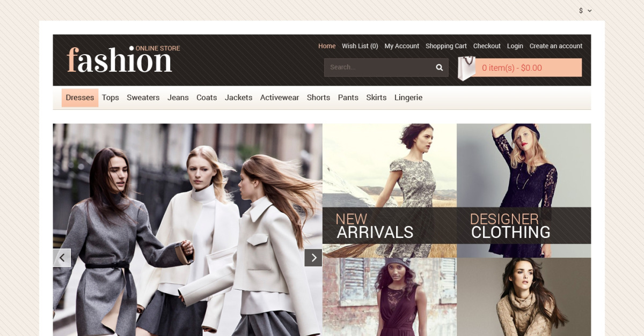Open the currency dropdown

(x=585, y=11)
